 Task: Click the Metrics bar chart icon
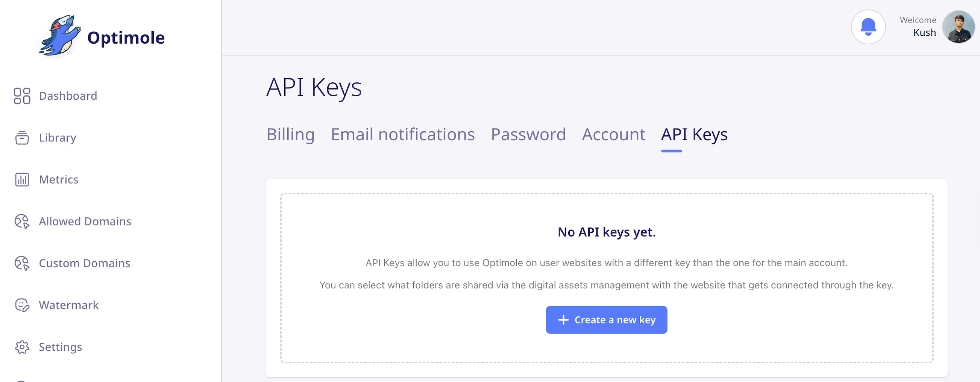(x=22, y=180)
